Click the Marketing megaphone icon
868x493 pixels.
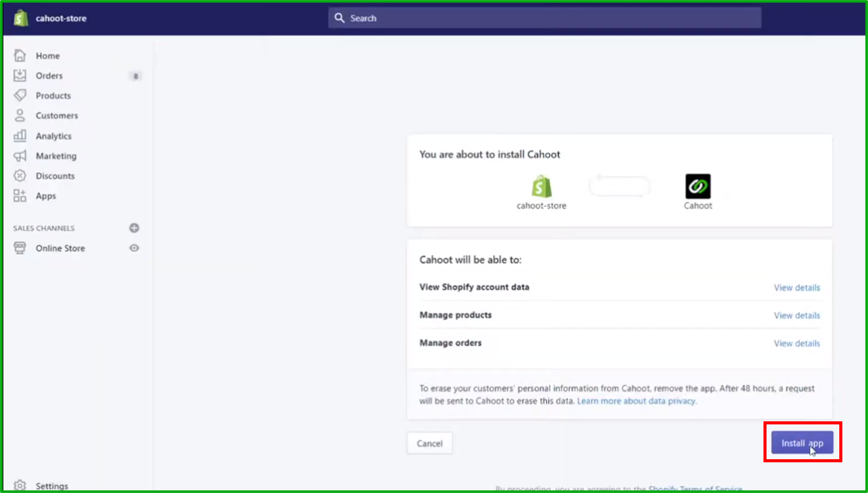click(x=20, y=156)
